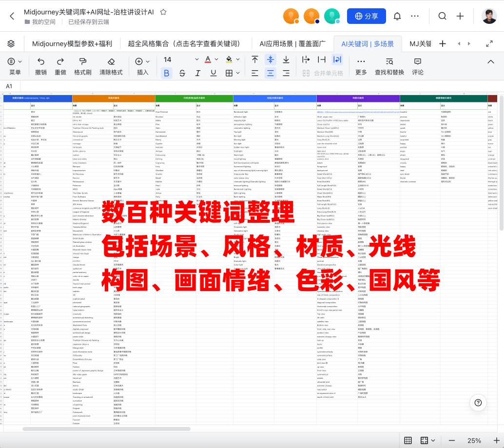
Task: Align cell content to bottom
Action: coord(286,60)
